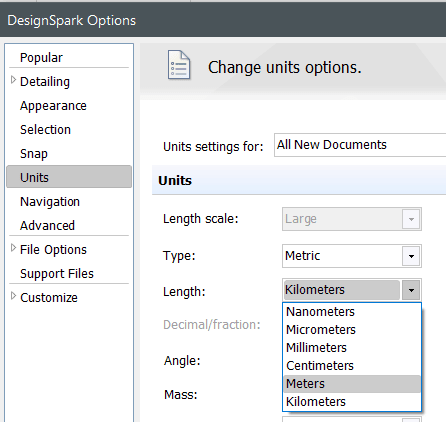
Task: Click the units options document icon
Action: point(179,65)
